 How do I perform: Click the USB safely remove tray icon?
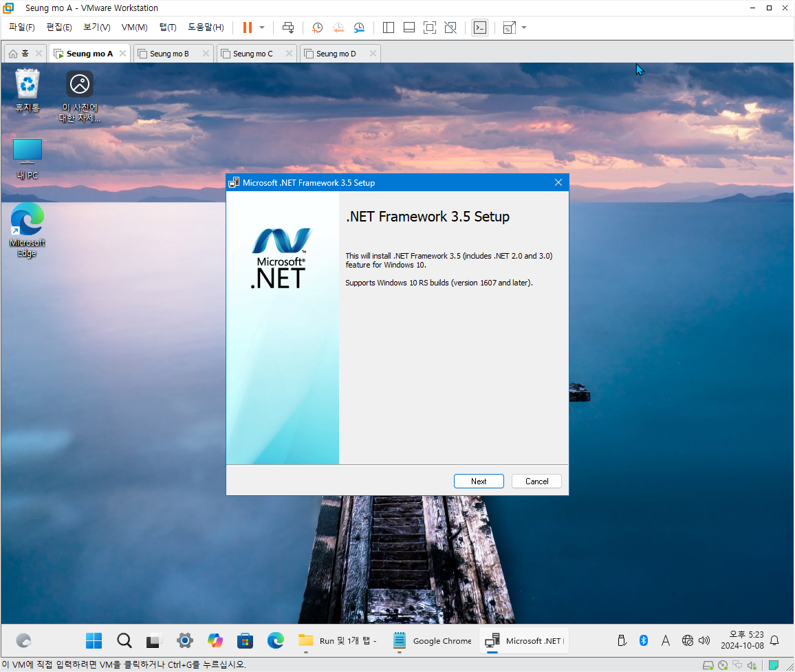click(622, 640)
